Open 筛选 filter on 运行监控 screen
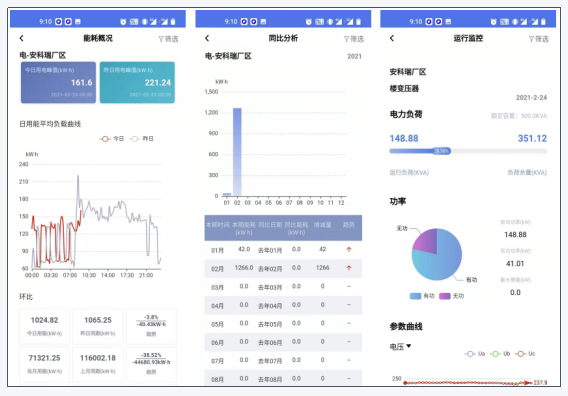The image size is (568, 396). 539,39
